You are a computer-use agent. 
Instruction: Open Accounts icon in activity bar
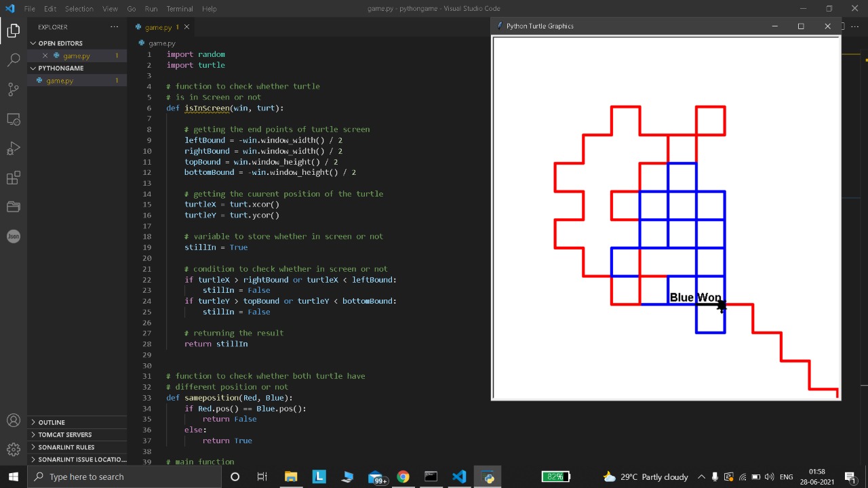coord(14,420)
